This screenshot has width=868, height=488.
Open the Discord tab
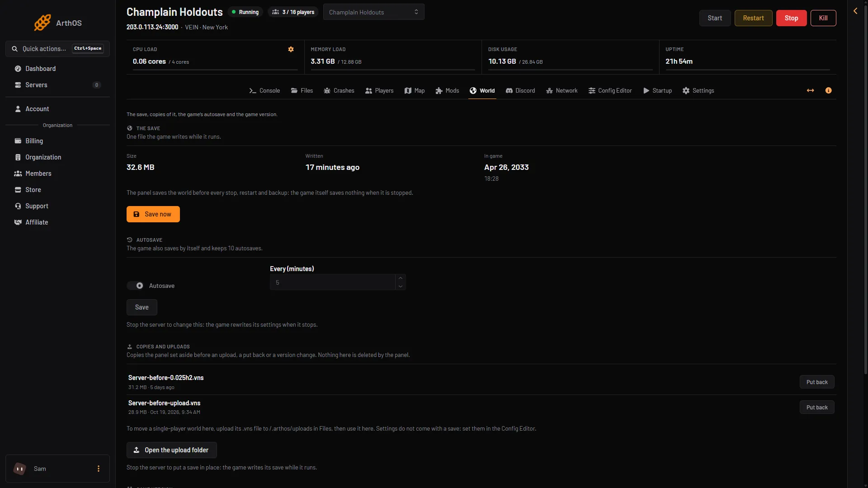pos(520,91)
